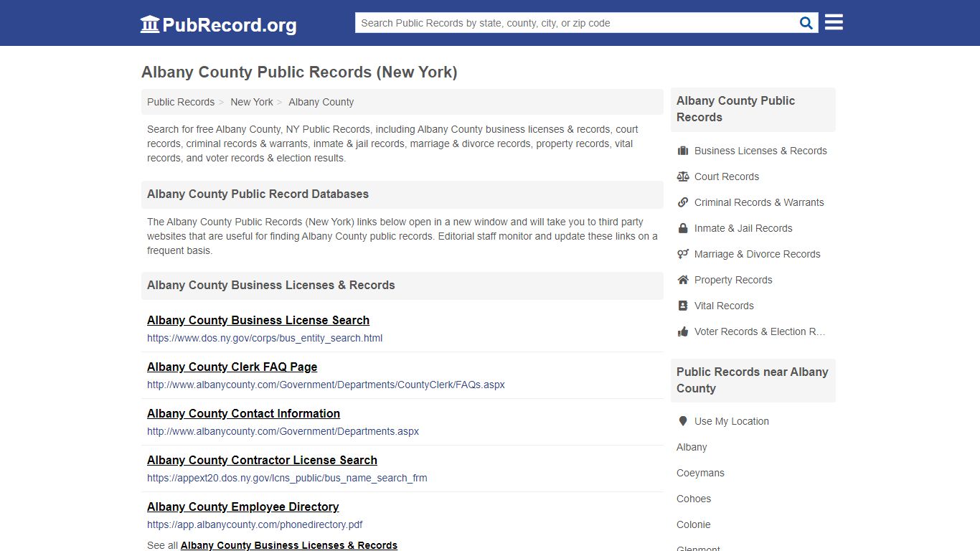Viewport: 980px width, 551px height.
Task: Select the nearby city Colonie
Action: click(x=693, y=524)
